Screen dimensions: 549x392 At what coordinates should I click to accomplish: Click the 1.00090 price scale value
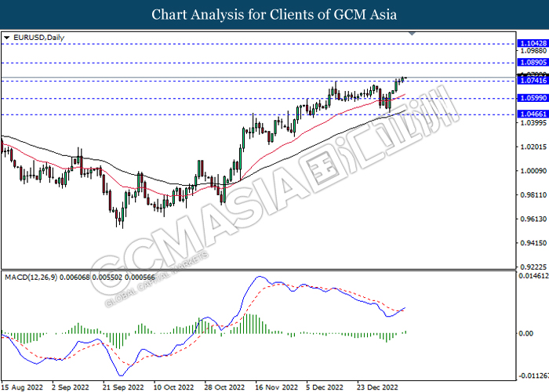coord(533,171)
